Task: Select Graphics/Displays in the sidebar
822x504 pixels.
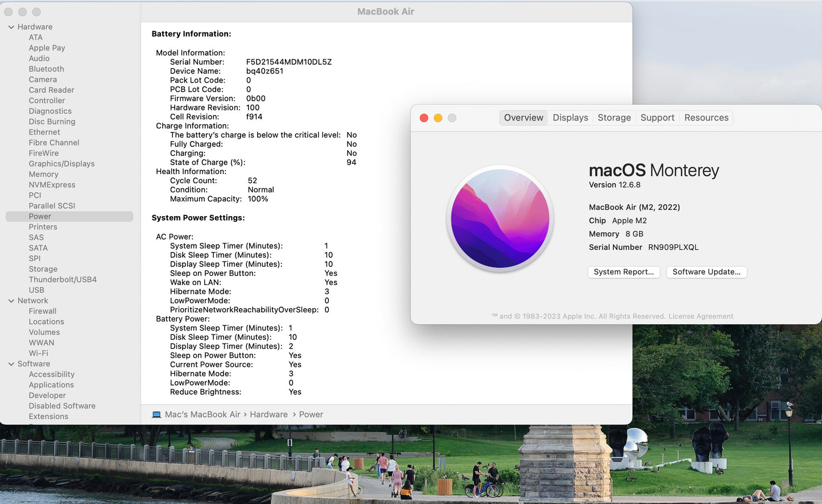Action: (62, 164)
